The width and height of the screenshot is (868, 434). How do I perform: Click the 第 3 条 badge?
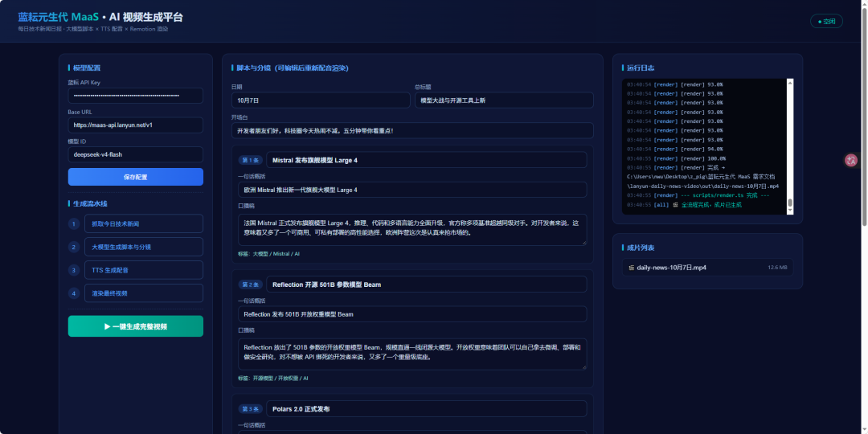[250, 409]
